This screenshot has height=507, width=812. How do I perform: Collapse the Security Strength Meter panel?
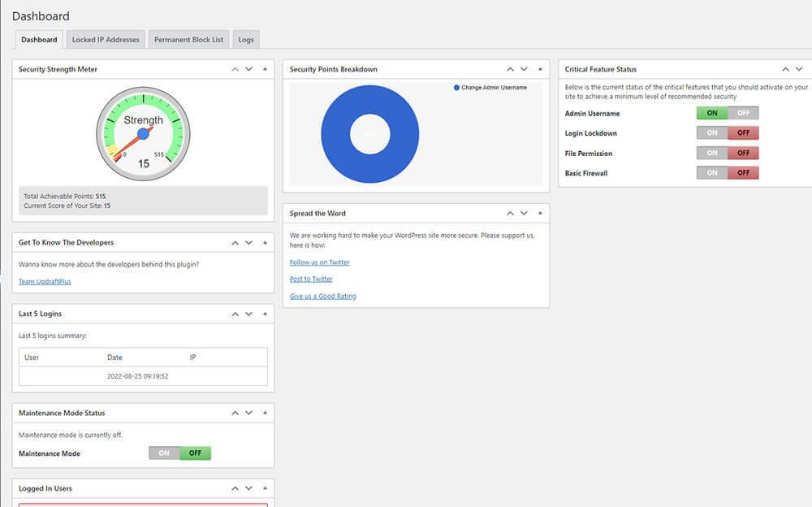266,69
